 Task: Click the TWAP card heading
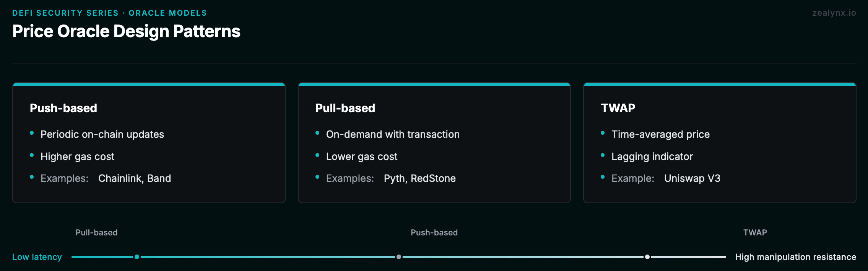(618, 108)
